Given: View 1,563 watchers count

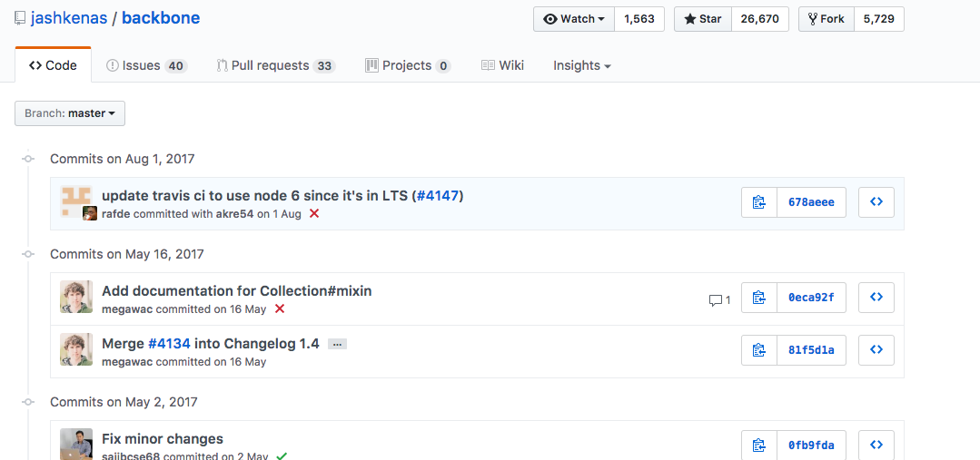Looking at the screenshot, I should tap(639, 19).
